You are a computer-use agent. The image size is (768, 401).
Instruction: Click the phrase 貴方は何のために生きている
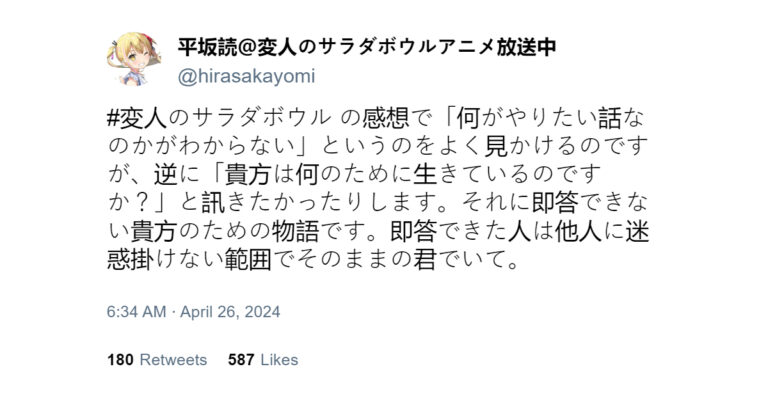376,175
